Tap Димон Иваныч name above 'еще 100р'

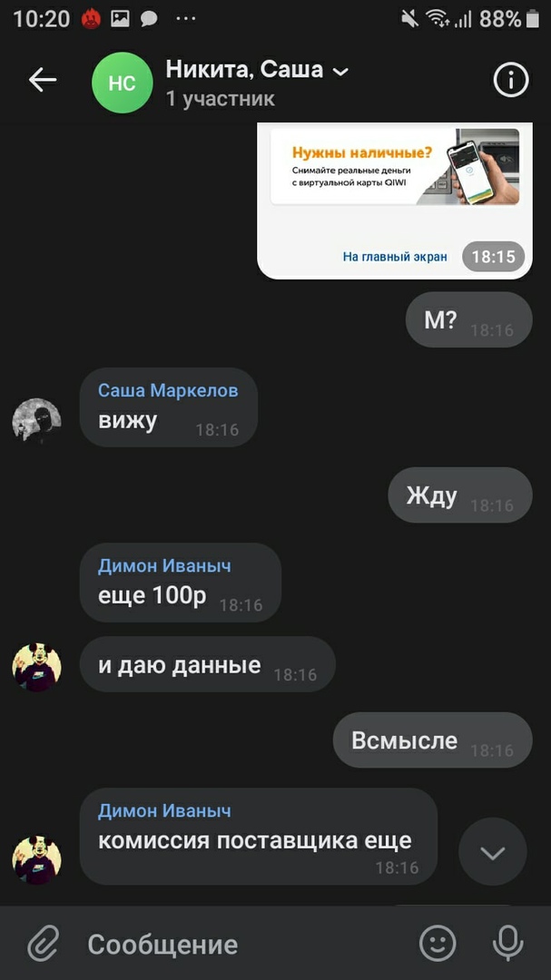pos(164,565)
